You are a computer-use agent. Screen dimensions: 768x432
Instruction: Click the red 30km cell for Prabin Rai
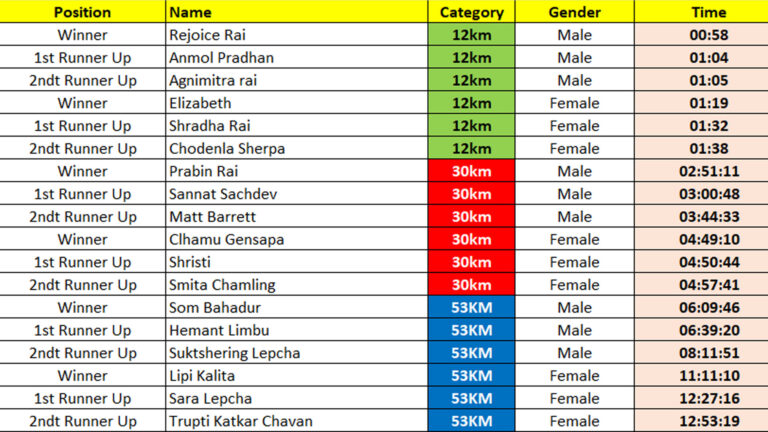point(471,171)
